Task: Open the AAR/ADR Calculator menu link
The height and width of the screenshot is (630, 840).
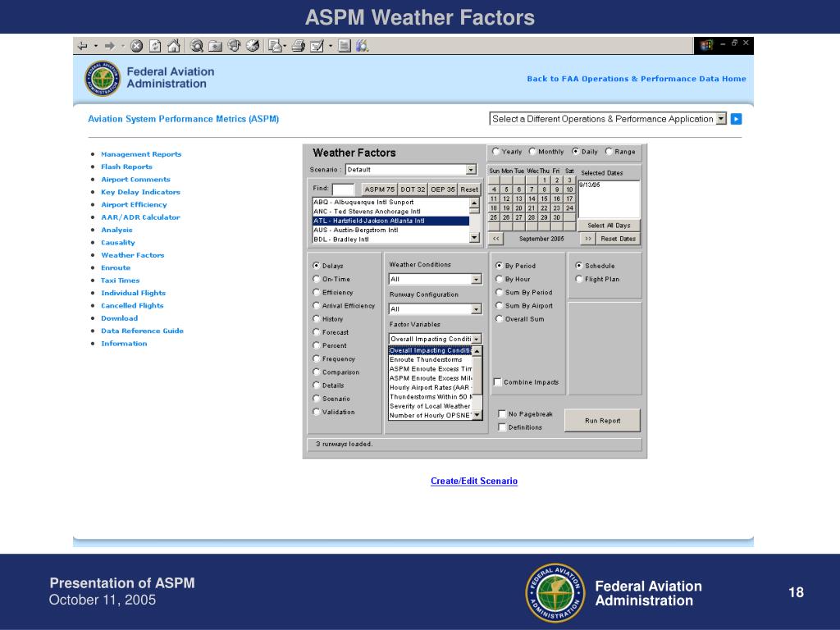Action: 140,217
